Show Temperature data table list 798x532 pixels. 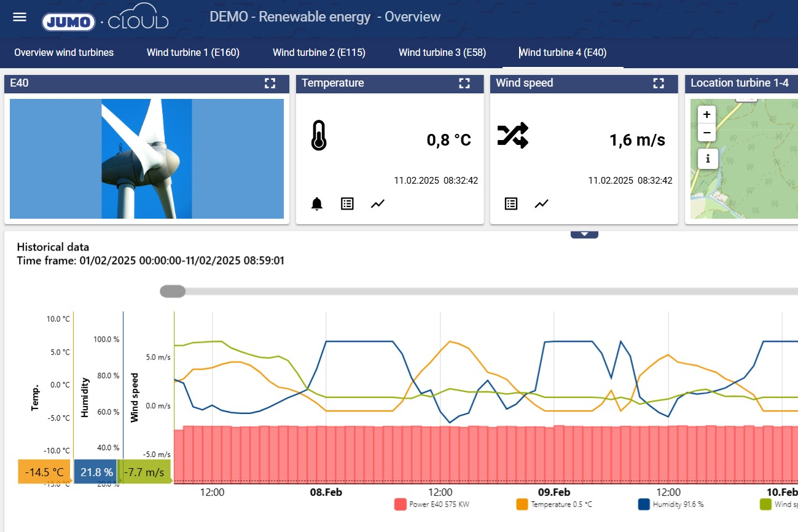click(x=347, y=204)
